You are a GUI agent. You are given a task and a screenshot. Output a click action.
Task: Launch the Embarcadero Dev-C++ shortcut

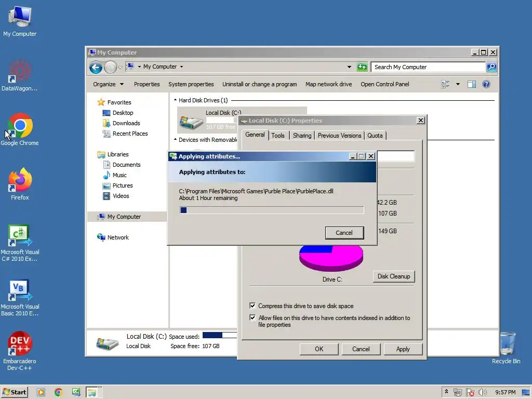20,351
